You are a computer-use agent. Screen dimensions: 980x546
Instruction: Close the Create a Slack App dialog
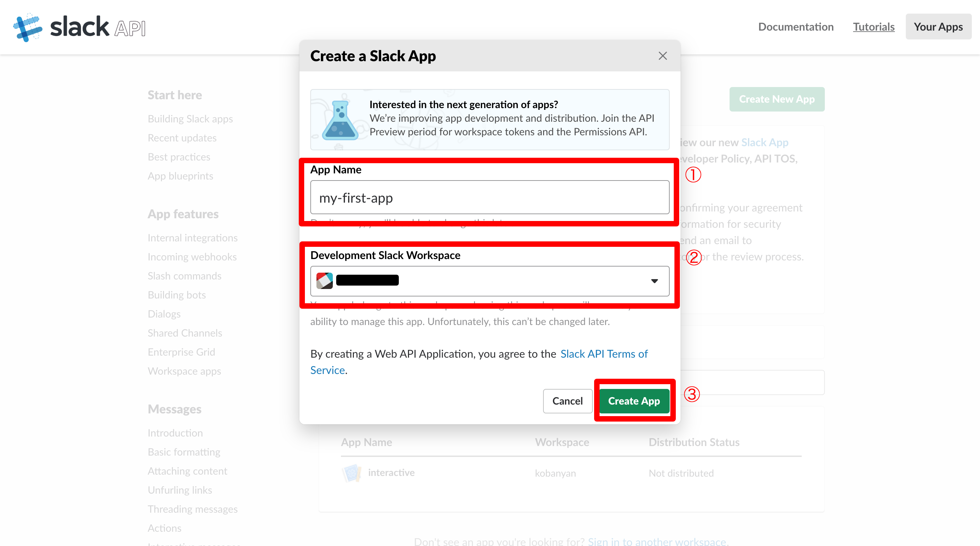click(663, 55)
